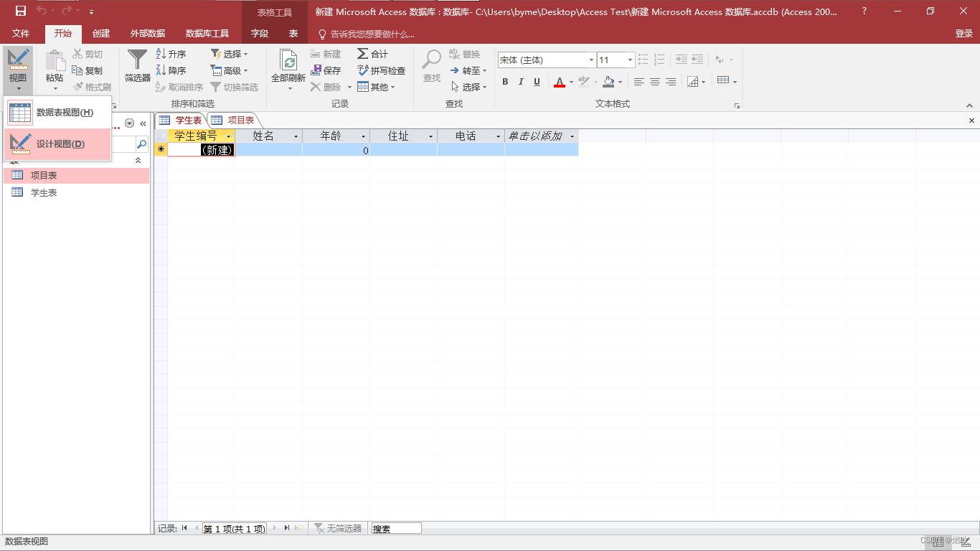This screenshot has width=980, height=551.
Task: Open quick access toolbar customize arrow
Action: (91, 11)
